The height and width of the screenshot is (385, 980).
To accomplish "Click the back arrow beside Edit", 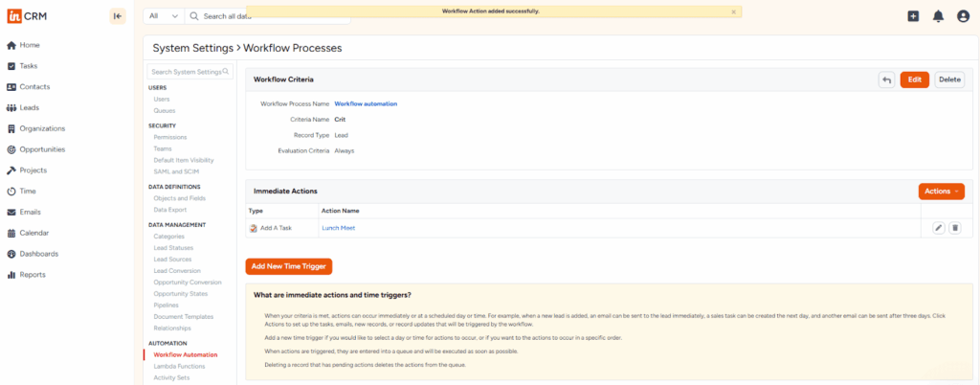I will (x=886, y=79).
